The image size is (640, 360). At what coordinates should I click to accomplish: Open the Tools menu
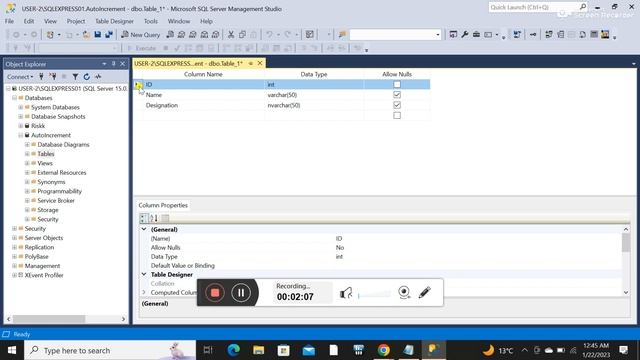[151, 21]
